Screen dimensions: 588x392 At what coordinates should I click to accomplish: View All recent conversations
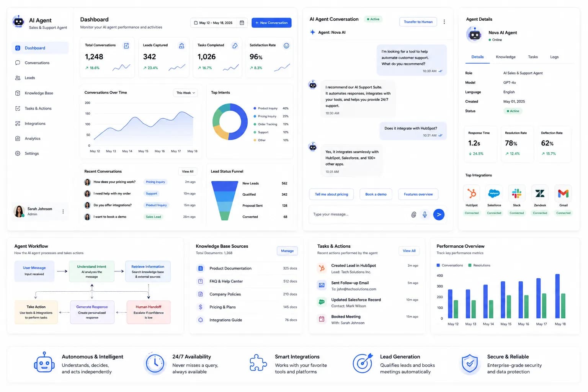click(188, 171)
